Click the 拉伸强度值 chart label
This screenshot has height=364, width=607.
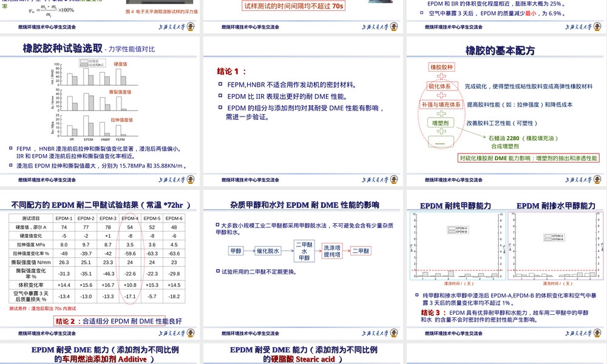122,120
